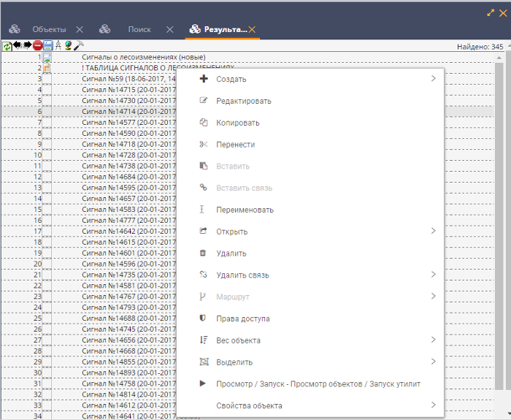Select Права доступа menu entry
This screenshot has width=511, height=420.
(243, 318)
